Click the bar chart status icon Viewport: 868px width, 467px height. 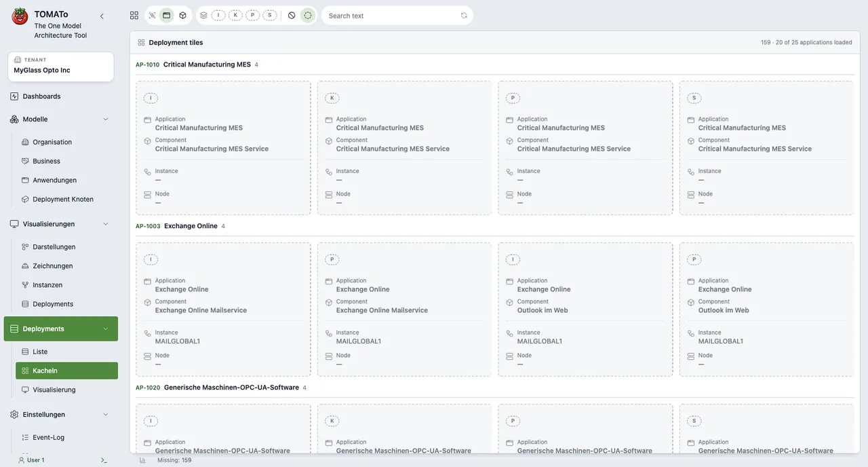(x=142, y=460)
